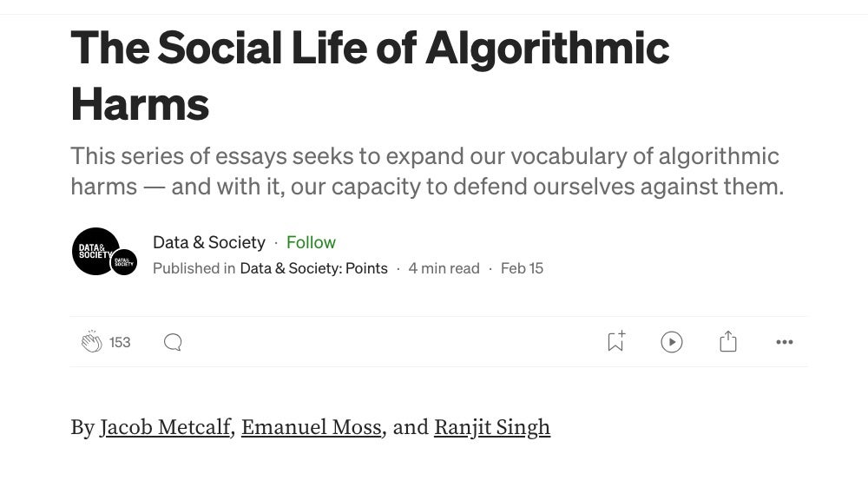Viewport: 868px width, 487px height.
Task: Click the article subtitle text
Action: [426, 171]
